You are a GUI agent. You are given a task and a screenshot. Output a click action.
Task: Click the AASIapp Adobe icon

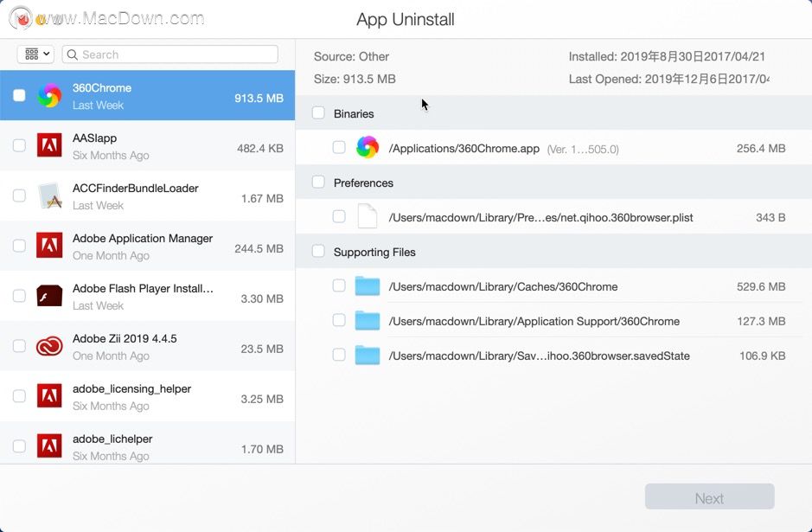(x=49, y=145)
